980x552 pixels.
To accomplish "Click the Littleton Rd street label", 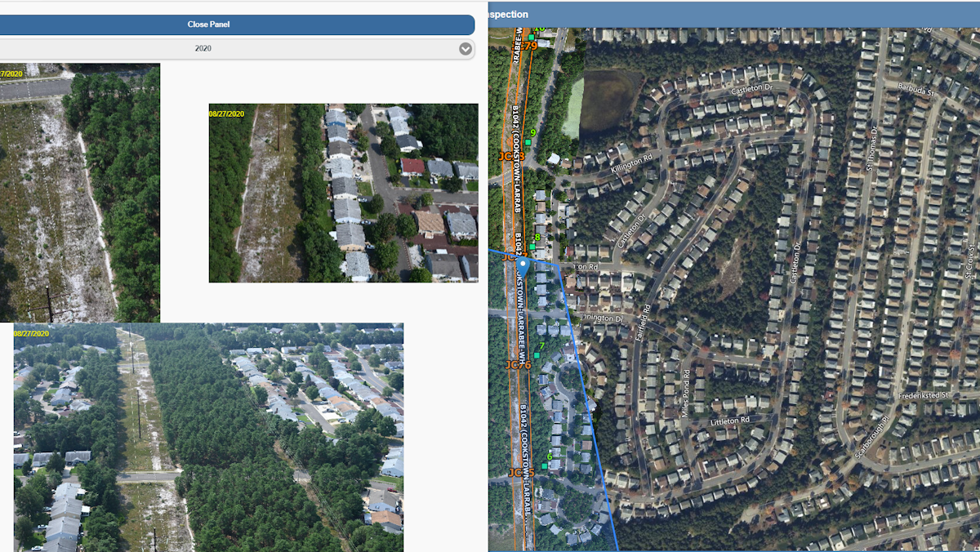I will tap(729, 421).
